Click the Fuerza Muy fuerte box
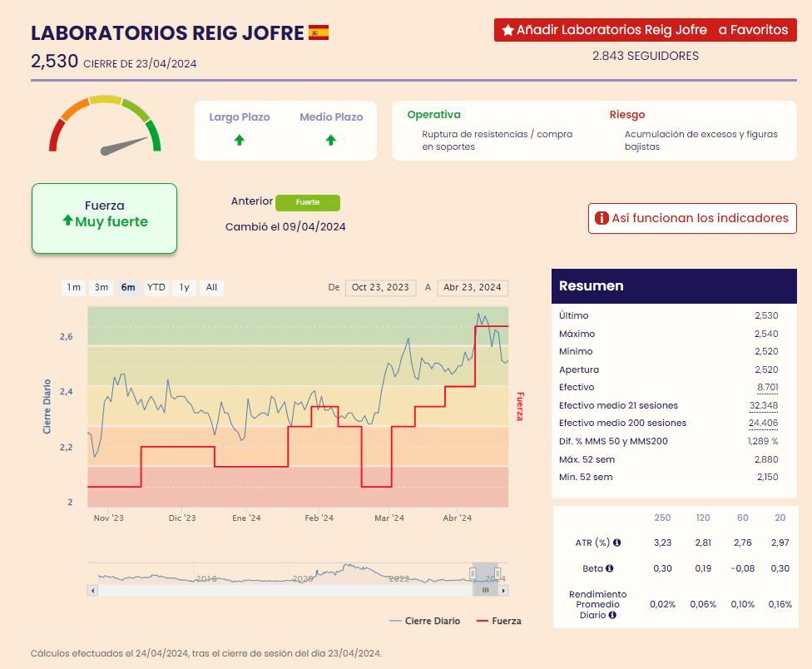Screen dimensions: 812x669 104,218
